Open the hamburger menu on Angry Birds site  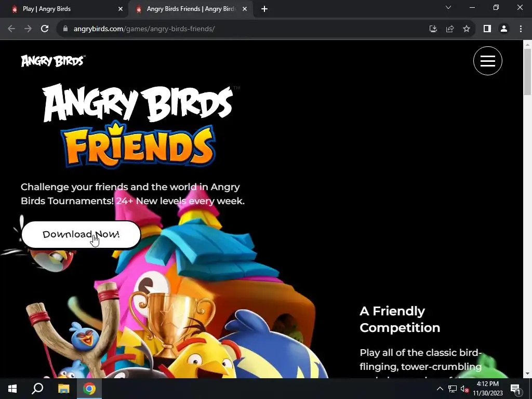[487, 61]
